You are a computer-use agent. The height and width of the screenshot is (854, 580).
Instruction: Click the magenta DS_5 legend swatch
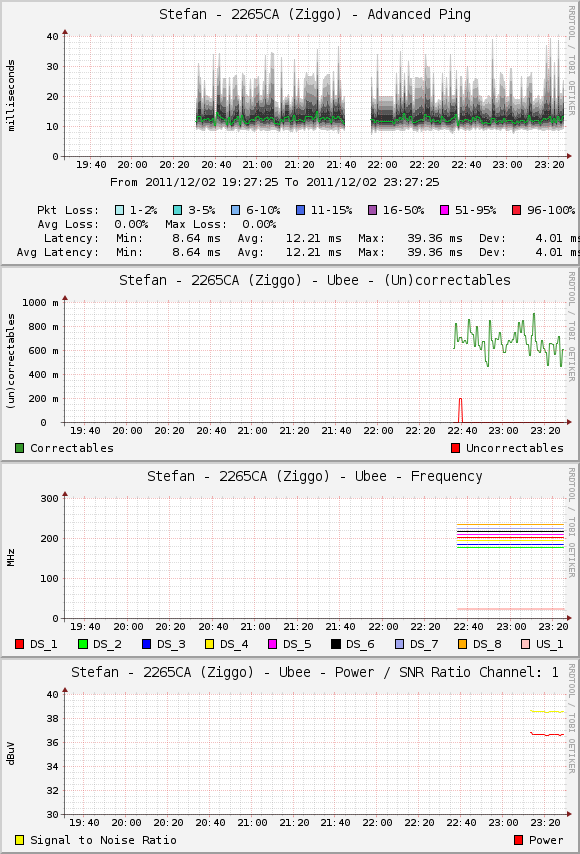(x=273, y=644)
